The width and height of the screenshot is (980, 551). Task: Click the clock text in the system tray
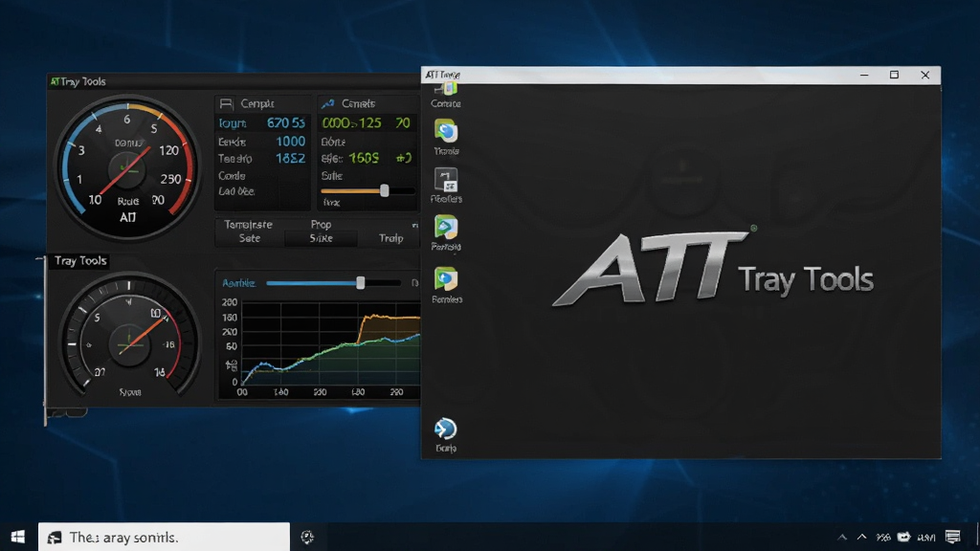pyautogui.click(x=926, y=538)
